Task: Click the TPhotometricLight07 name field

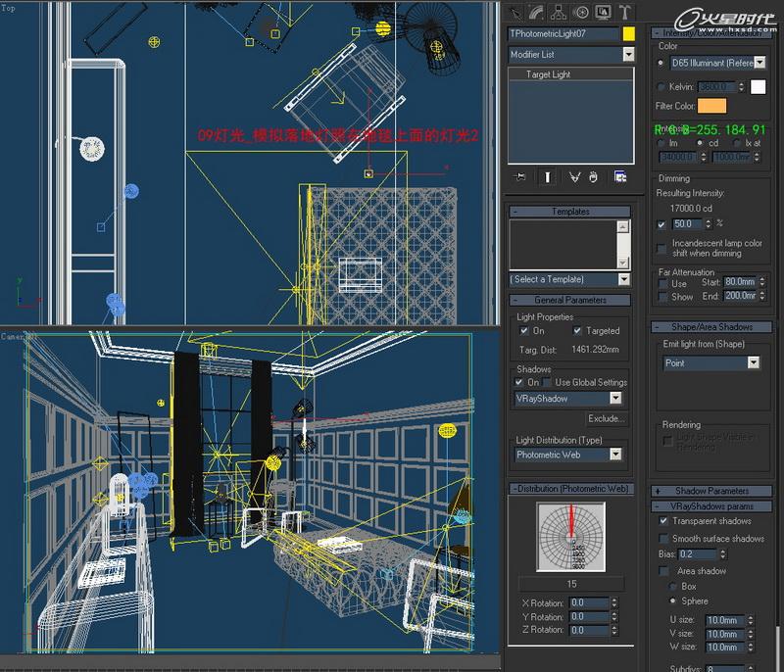Action: (563, 33)
